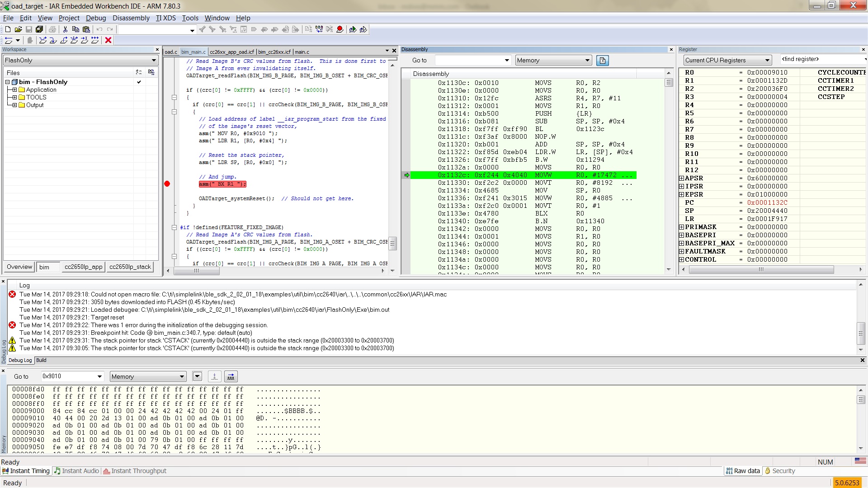Open the Disassembly menu

(131, 18)
